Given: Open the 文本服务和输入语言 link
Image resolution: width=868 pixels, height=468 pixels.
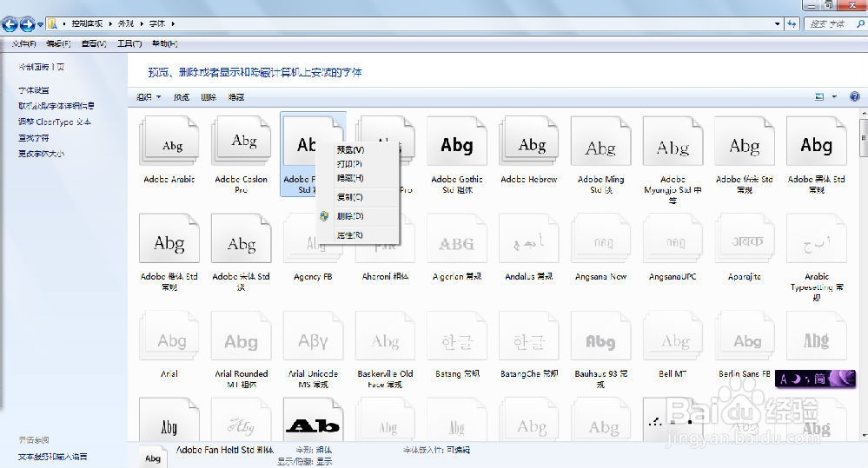Looking at the screenshot, I should 52,457.
